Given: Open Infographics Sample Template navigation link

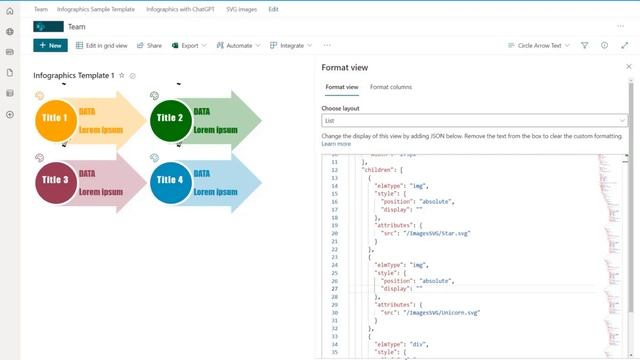Looking at the screenshot, I should click(x=96, y=9).
